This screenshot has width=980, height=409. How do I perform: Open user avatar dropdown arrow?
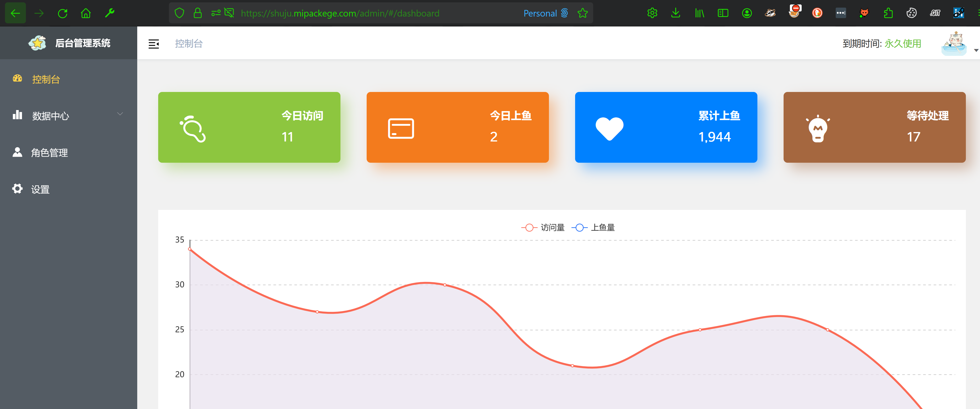point(976,50)
